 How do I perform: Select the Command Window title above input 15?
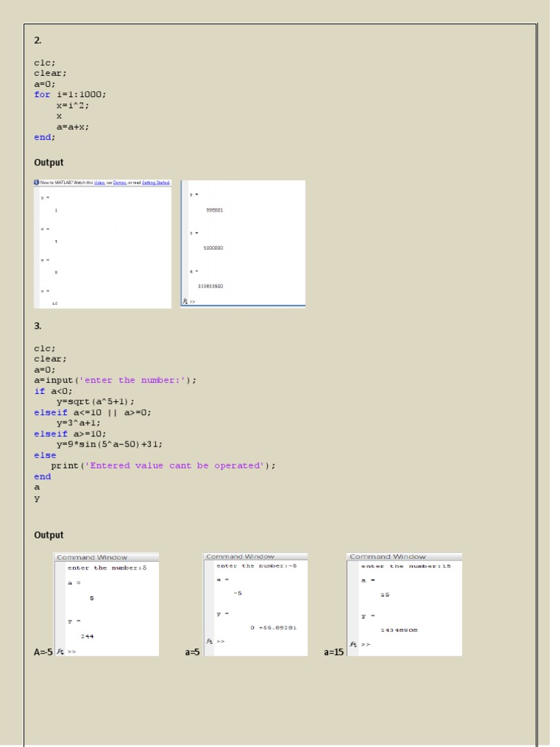point(386,557)
